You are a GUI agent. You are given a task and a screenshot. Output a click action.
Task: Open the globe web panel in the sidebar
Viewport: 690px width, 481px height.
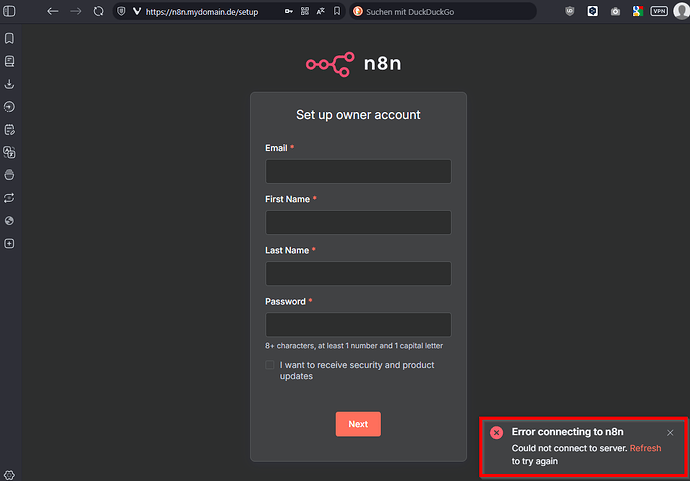coord(9,221)
